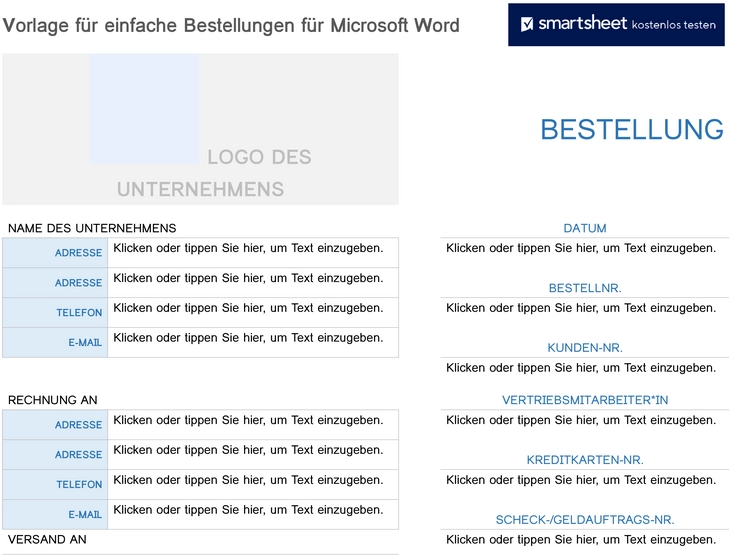Fill TELEFON field under RECHNUNG AN
The width and height of the screenshot is (729, 556).
pos(253,484)
